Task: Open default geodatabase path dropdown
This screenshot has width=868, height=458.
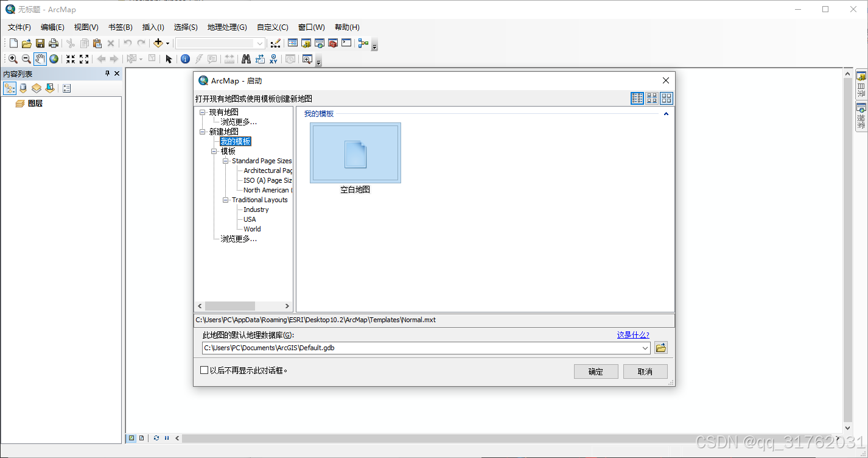Action: coord(645,348)
